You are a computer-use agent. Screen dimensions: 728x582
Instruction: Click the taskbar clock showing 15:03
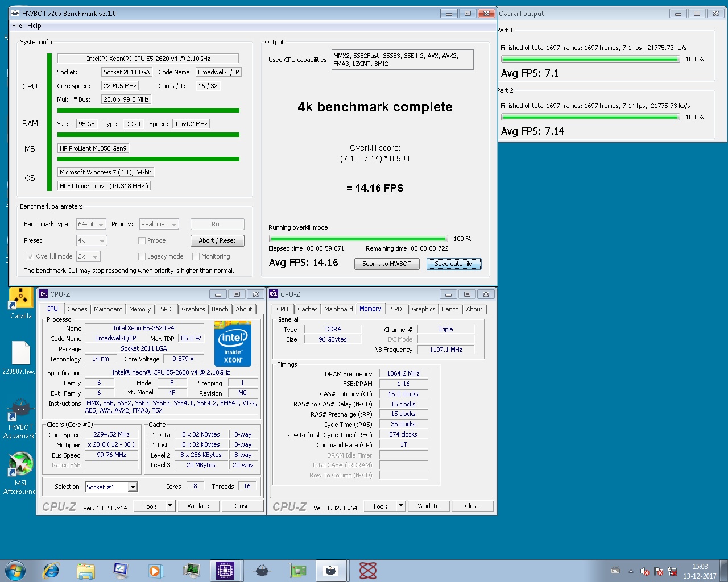(700, 571)
